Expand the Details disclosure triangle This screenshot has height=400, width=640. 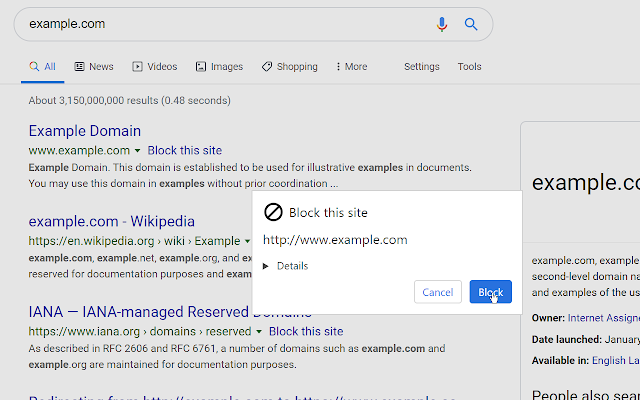point(266,266)
